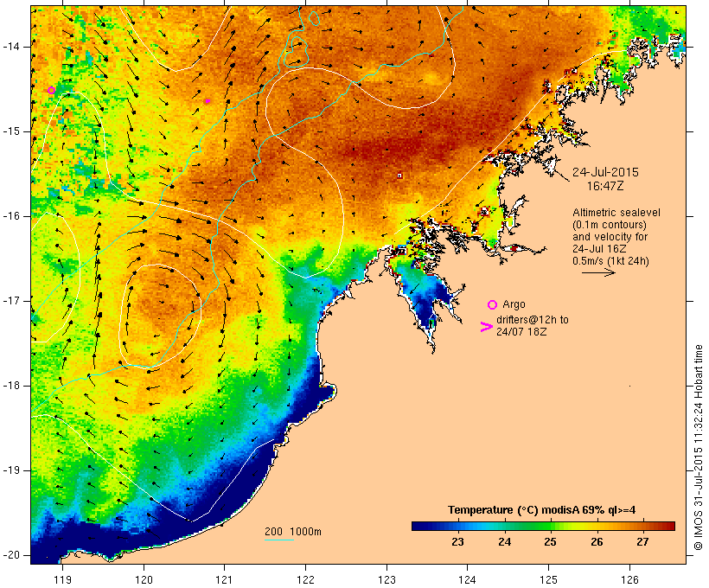This screenshot has width=709, height=588.
Task: Click the latitude axis label -17
Action: coord(10,301)
